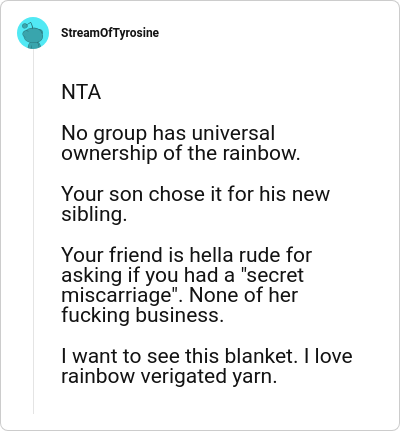Open the Snoo avatar of StreamOfTyrosine

[33, 33]
